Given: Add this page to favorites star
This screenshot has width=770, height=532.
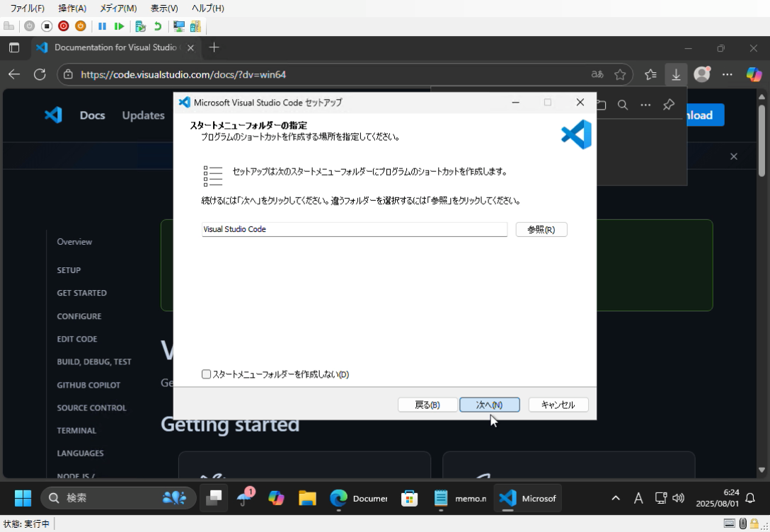Looking at the screenshot, I should (620, 74).
